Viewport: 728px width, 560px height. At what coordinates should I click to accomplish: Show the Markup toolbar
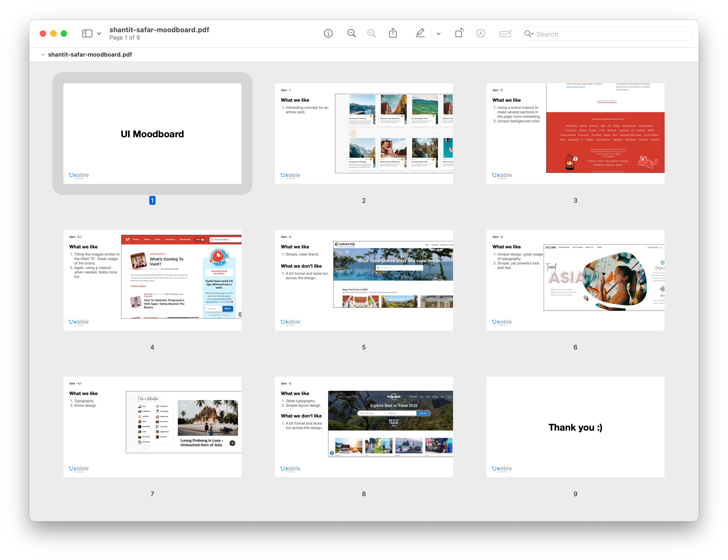pyautogui.click(x=481, y=33)
